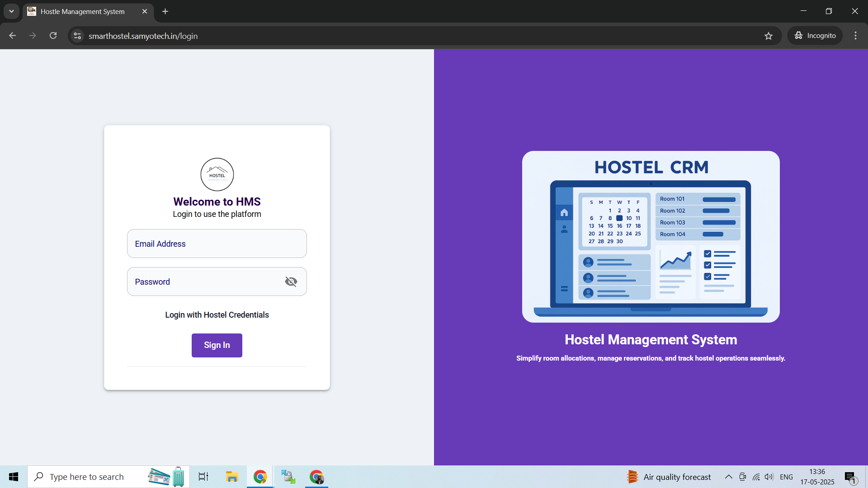Reload the login page

coord(53,36)
